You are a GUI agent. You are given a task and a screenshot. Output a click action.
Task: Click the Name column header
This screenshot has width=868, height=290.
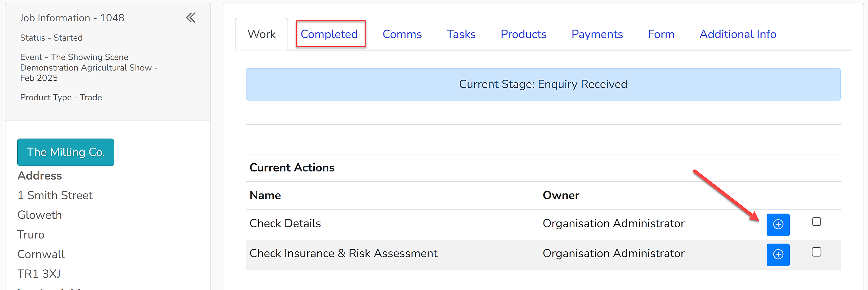coord(265,195)
